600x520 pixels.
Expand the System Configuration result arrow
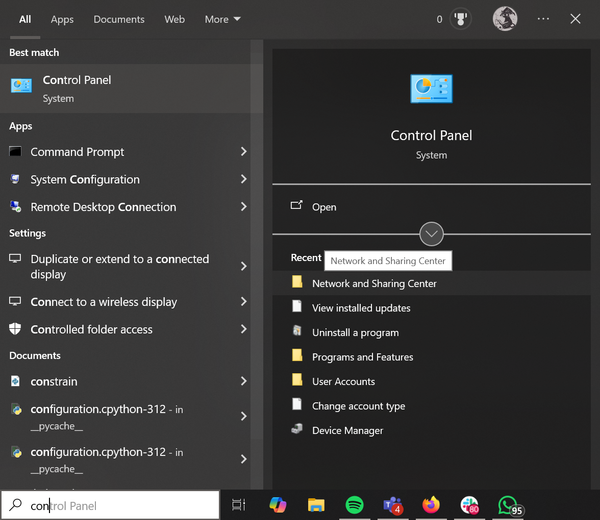(x=243, y=179)
